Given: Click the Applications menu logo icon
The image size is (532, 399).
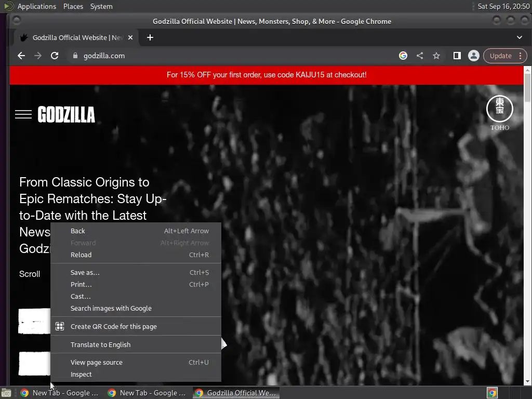Looking at the screenshot, I should [8, 6].
